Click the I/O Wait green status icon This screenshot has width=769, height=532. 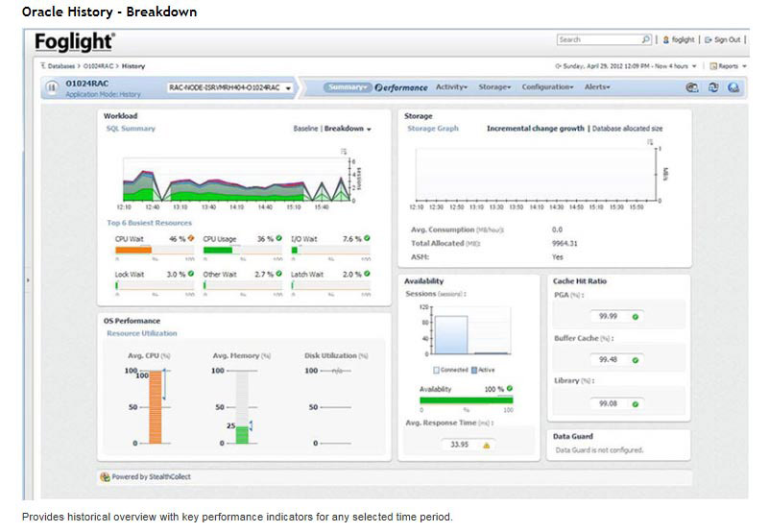pos(367,238)
